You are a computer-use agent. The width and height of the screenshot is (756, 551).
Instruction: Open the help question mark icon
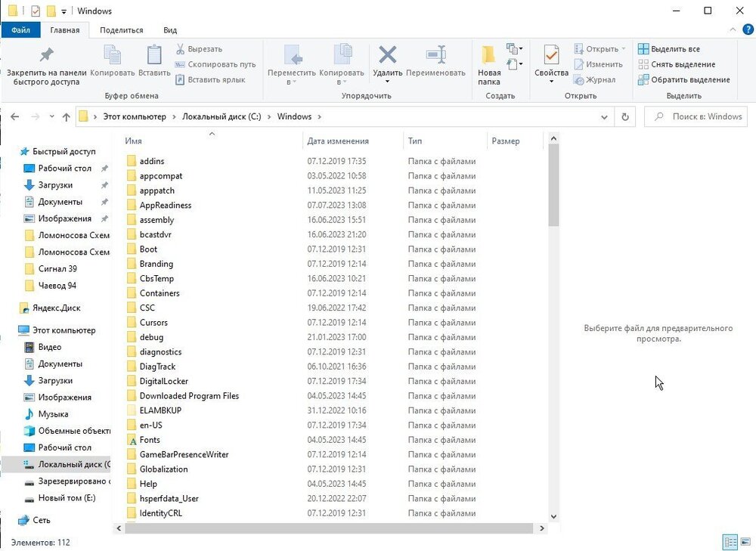pyautogui.click(x=748, y=30)
